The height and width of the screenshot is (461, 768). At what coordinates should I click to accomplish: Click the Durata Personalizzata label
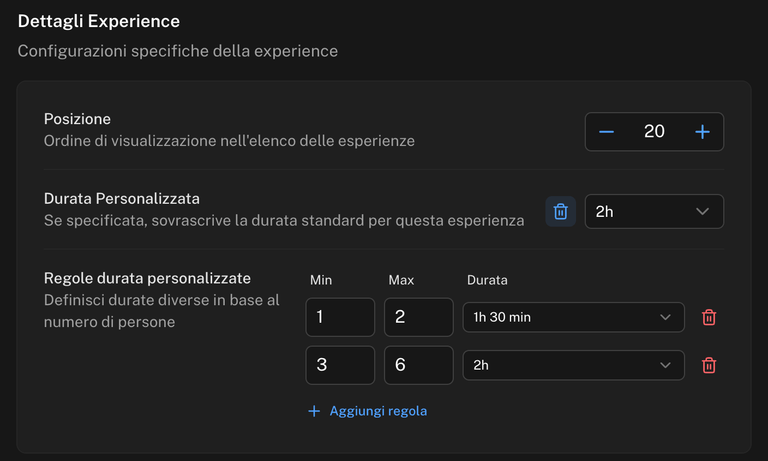pyautogui.click(x=121, y=198)
